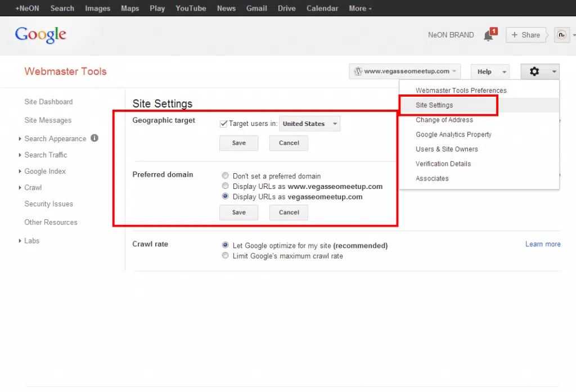This screenshot has height=392, width=576.
Task: Follow the Learn more link for Crawl rate
Action: coord(543,244)
